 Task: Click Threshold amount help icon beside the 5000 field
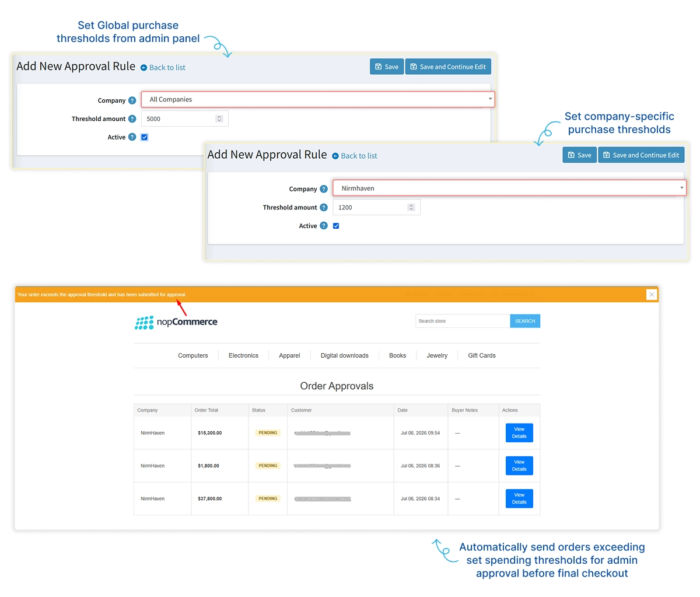point(132,119)
